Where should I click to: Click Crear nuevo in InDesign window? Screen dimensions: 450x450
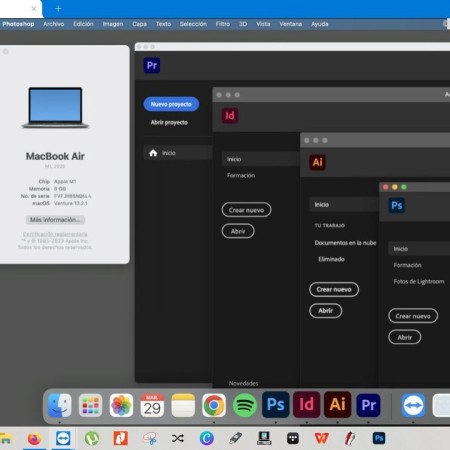[x=246, y=210]
